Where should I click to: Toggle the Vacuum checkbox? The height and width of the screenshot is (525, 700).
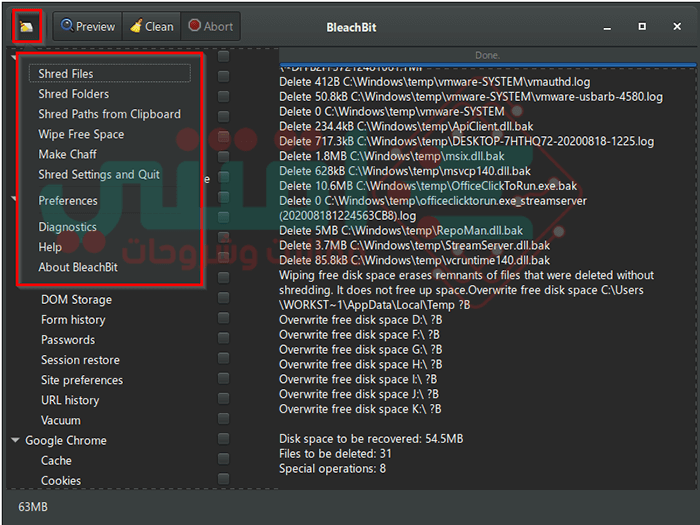[224, 418]
